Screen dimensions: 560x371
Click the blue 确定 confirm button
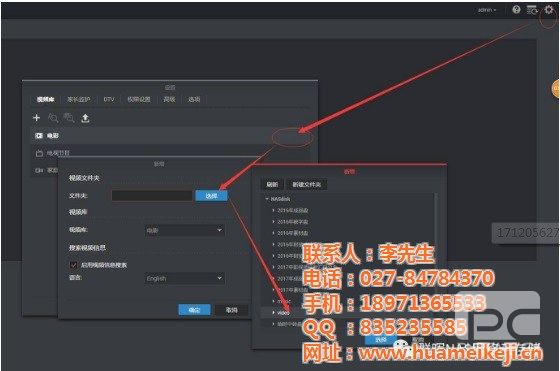point(194,310)
